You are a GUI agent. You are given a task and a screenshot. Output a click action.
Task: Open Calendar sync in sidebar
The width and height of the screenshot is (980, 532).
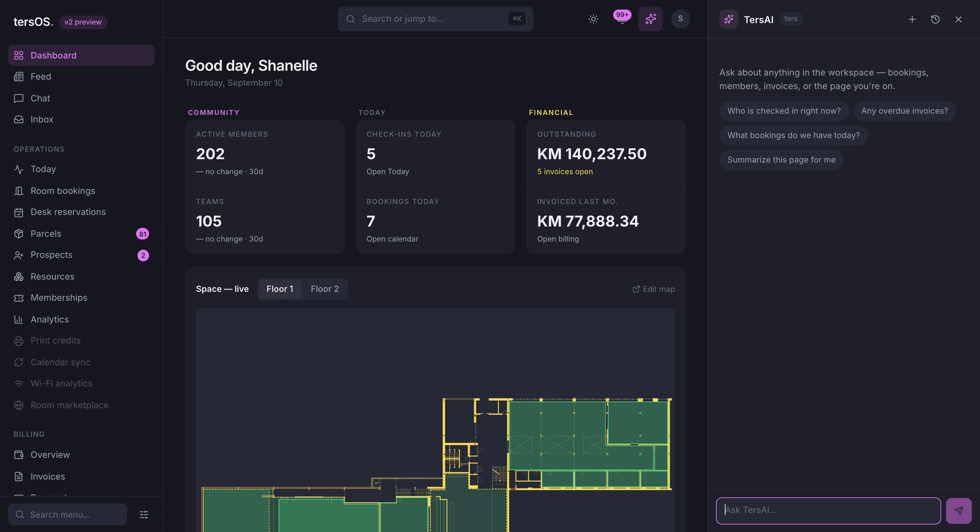coord(81,362)
